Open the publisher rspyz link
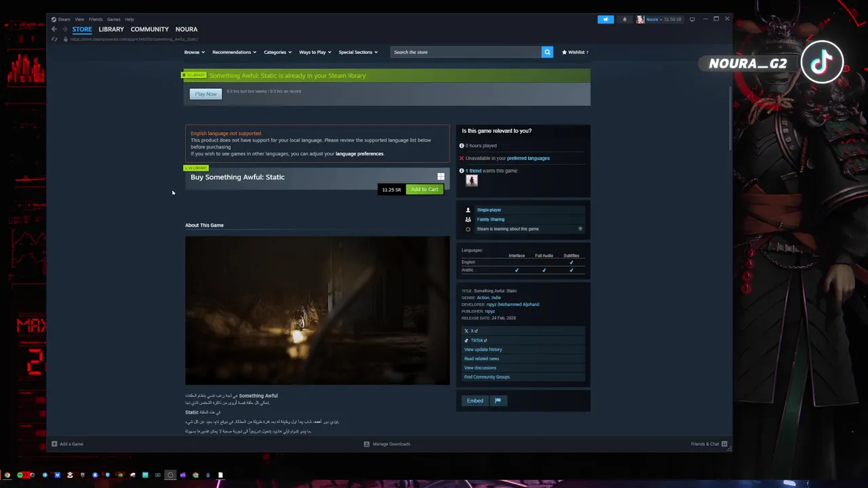 pos(490,311)
